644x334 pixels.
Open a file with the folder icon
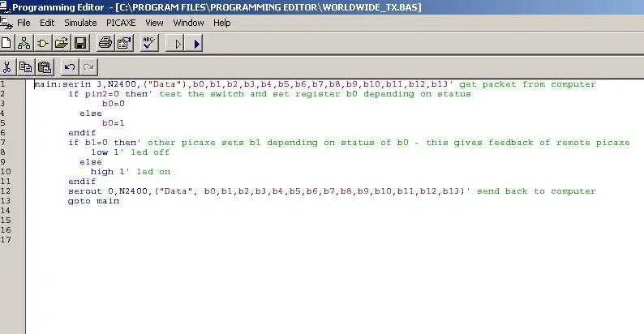click(x=62, y=43)
